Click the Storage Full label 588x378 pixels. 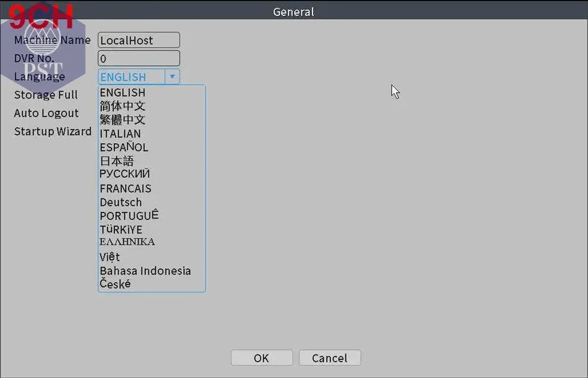46,95
